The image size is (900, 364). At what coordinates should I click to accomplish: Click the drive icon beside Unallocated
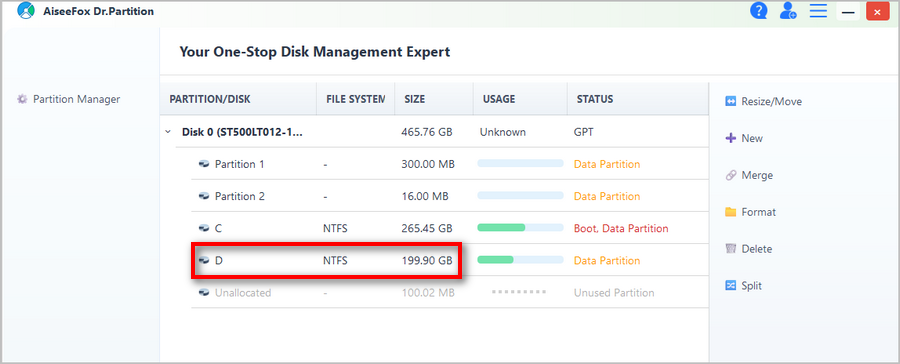(x=204, y=293)
